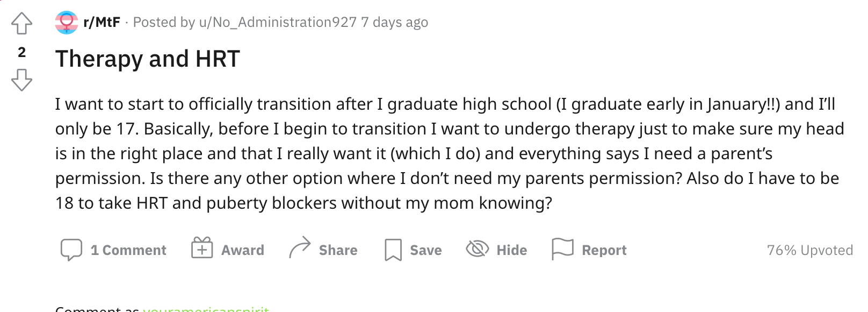Click the Award gift icon
868x312 pixels.
coord(202,249)
